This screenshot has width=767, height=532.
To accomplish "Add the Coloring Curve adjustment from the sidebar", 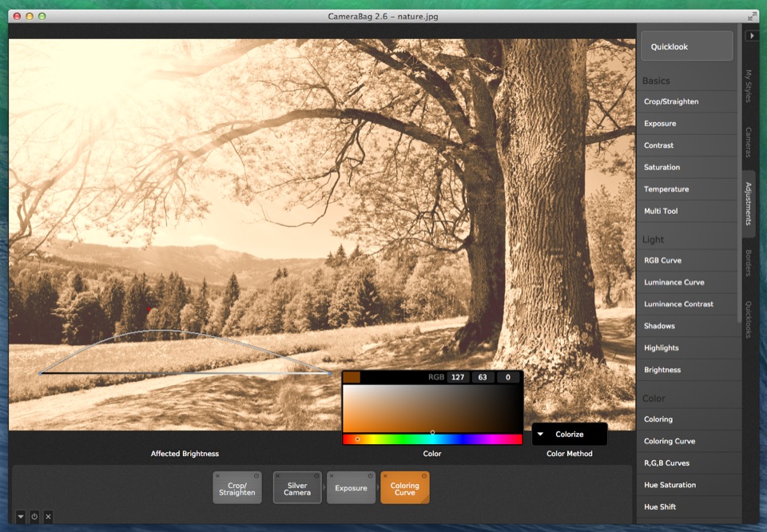I will (x=687, y=441).
